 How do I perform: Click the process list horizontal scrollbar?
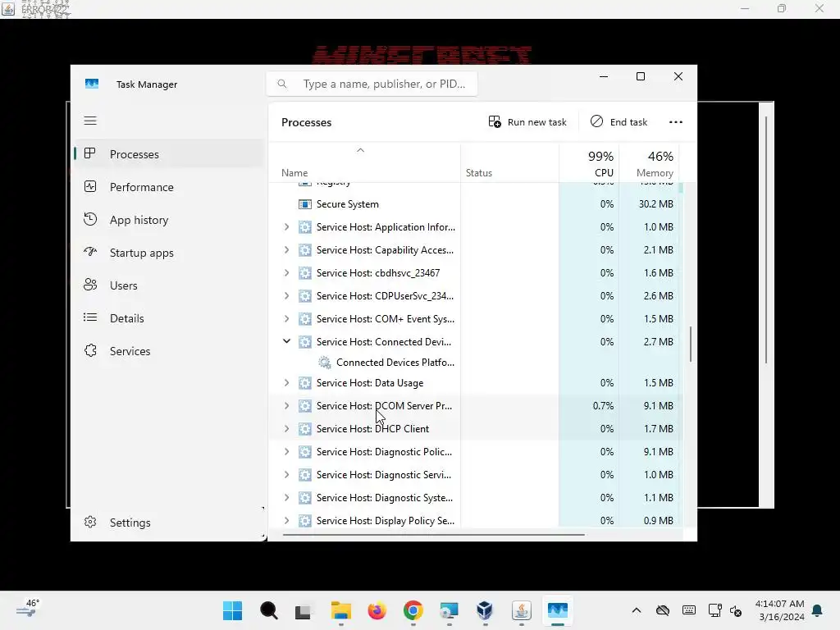pos(433,534)
